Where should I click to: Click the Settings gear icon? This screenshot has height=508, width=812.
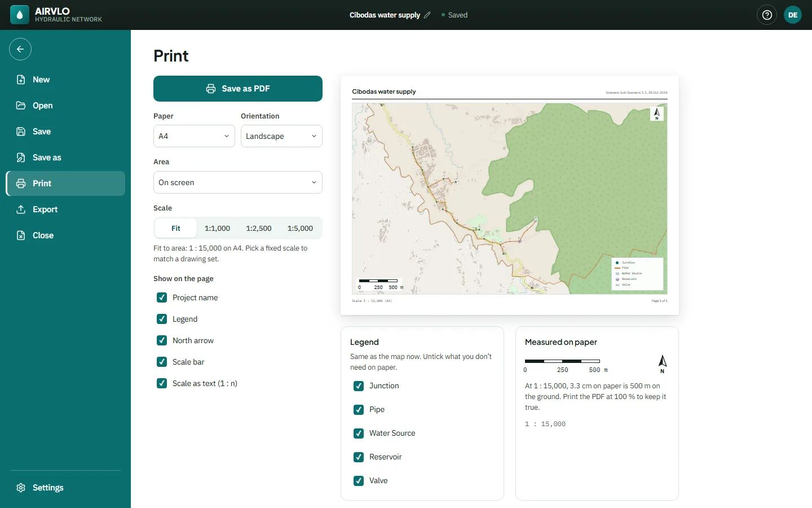pos(21,488)
